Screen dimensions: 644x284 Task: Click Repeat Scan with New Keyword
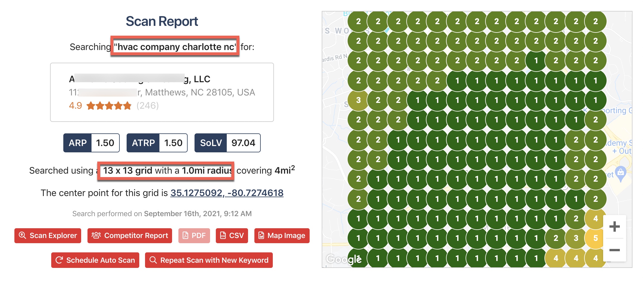tap(209, 260)
